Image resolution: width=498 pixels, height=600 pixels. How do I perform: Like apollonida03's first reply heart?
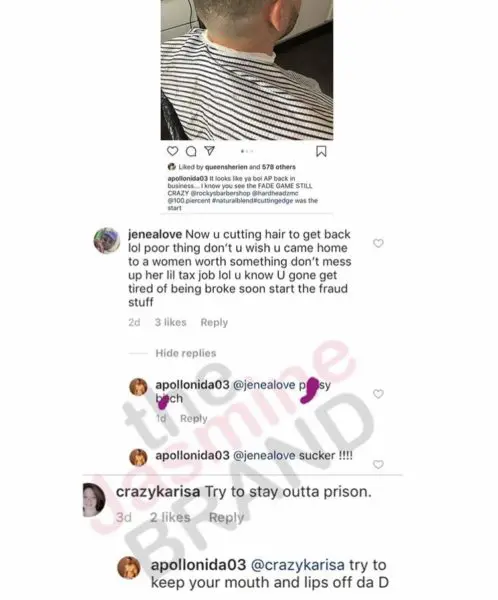[378, 394]
